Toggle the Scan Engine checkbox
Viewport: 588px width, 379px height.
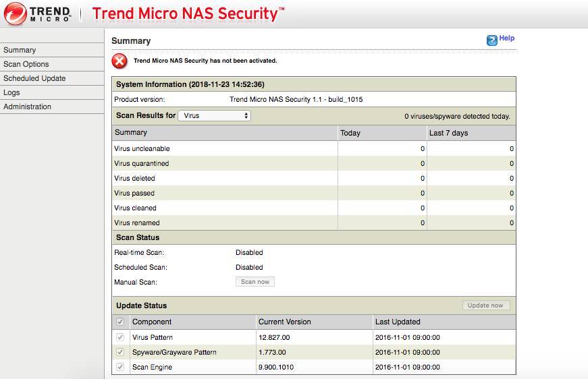120,367
